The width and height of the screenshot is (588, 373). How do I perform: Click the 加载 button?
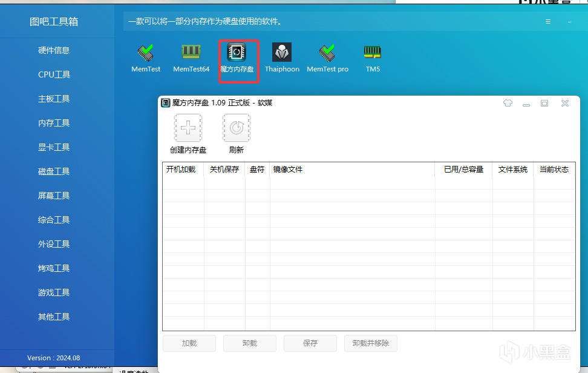tap(189, 343)
